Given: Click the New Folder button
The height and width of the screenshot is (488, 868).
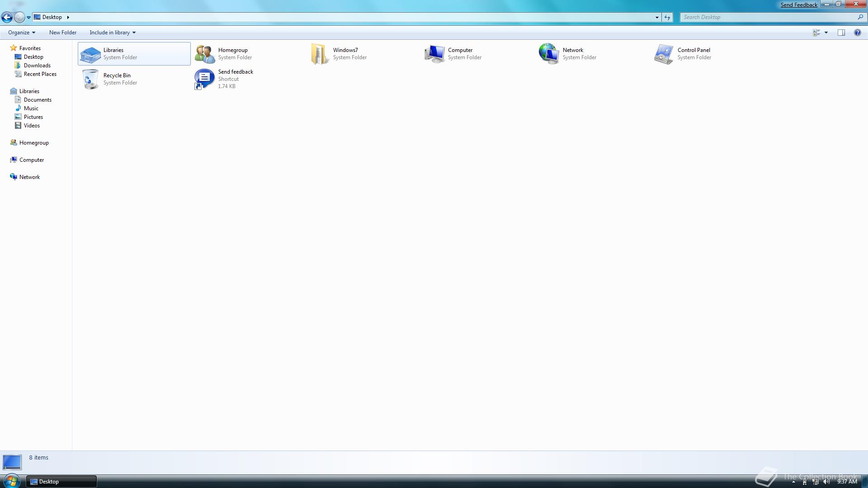Looking at the screenshot, I should pos(63,33).
